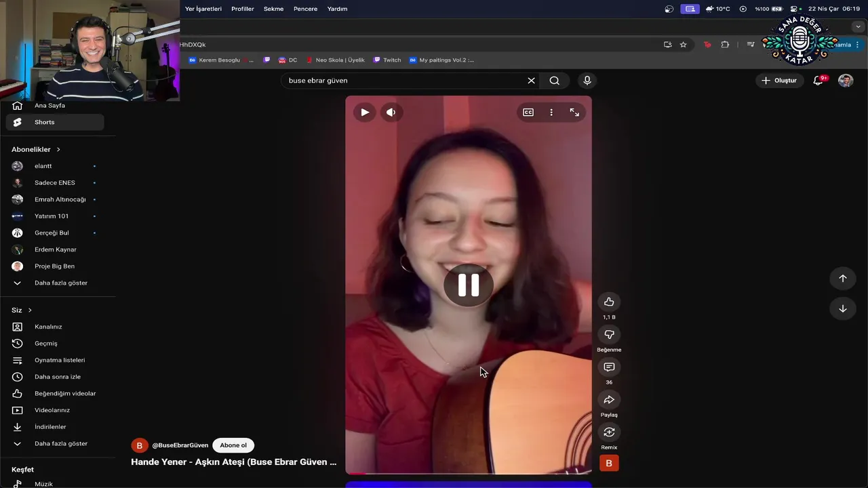
Task: Open the browser extensions puzzle icon
Action: coord(725,45)
